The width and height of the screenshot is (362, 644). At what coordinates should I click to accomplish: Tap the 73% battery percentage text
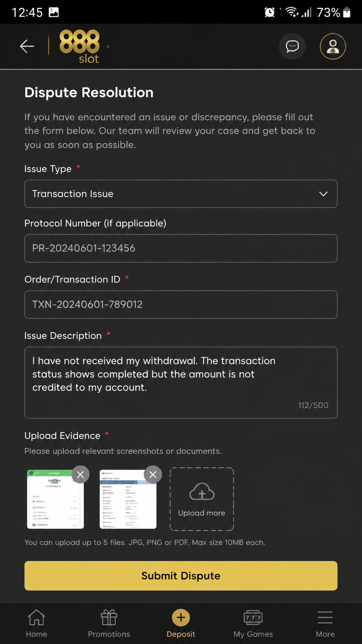click(329, 12)
